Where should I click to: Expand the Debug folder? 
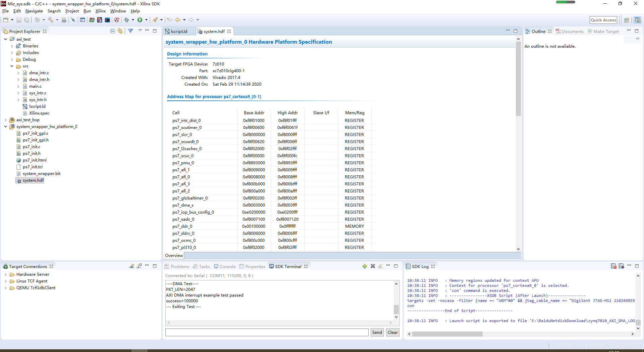click(12, 59)
